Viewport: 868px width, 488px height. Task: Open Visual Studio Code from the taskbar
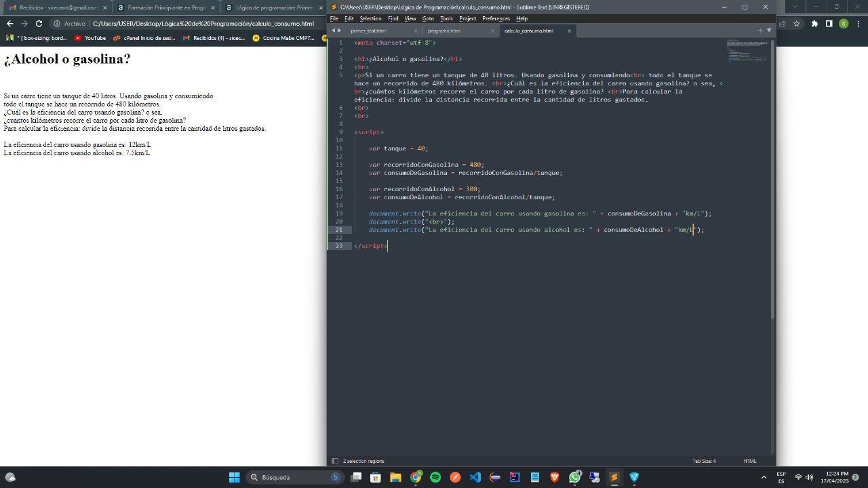(475, 477)
